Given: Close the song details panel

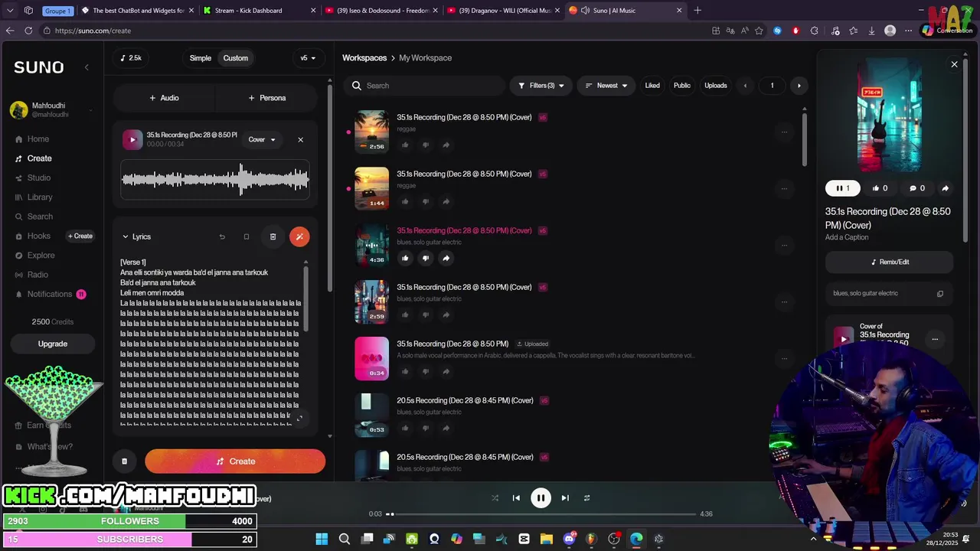Looking at the screenshot, I should coord(954,64).
